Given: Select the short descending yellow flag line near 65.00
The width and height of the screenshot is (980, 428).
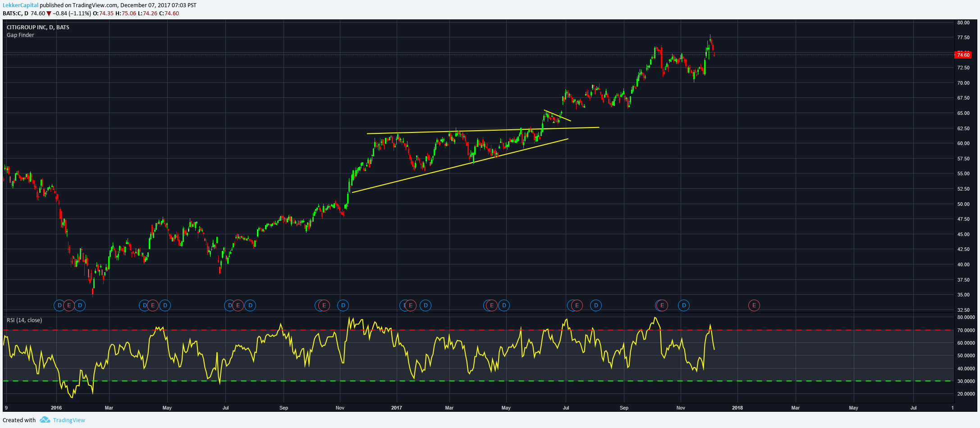Looking at the screenshot, I should [x=558, y=116].
